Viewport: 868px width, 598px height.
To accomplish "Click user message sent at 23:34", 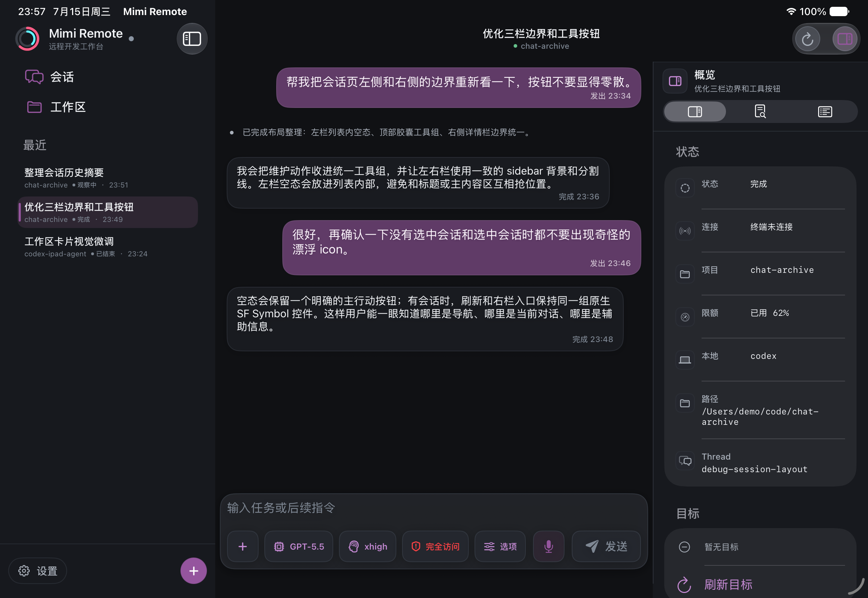I will coord(458,88).
